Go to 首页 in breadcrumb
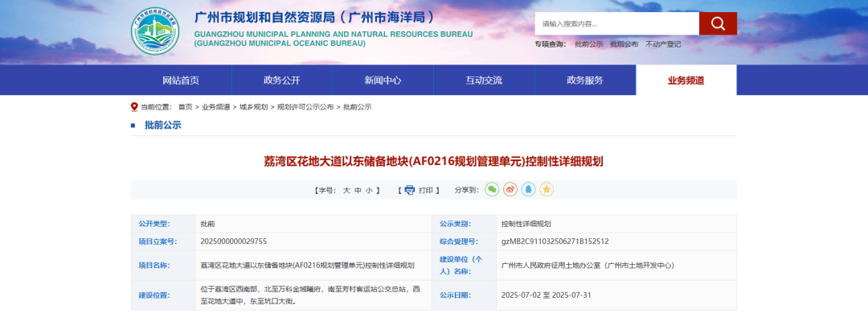868x326 pixels. click(x=186, y=107)
